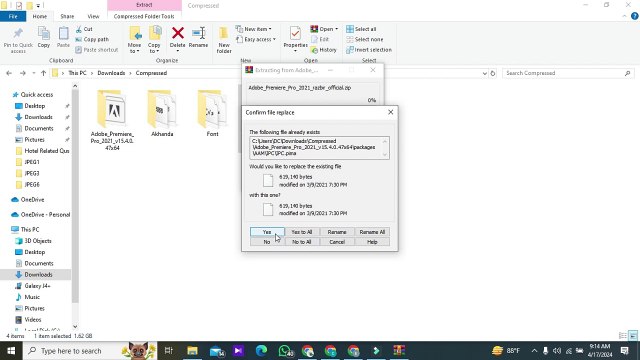The width and height of the screenshot is (640, 360).
Task: Open Videos in navigation pane
Action: point(33,320)
